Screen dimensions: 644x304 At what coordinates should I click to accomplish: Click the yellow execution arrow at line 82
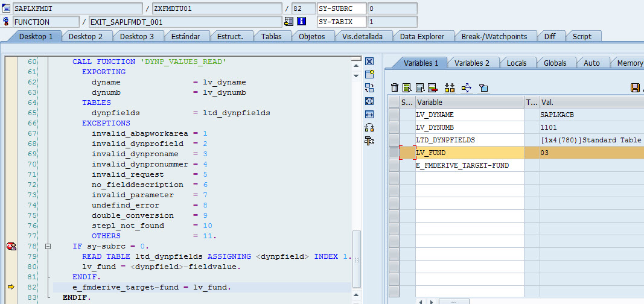point(11,287)
